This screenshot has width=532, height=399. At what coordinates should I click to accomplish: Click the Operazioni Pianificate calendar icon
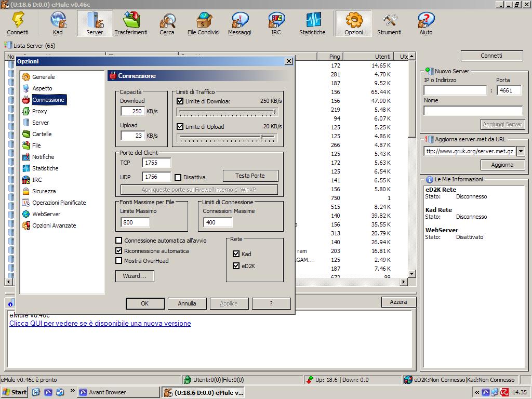pos(26,203)
